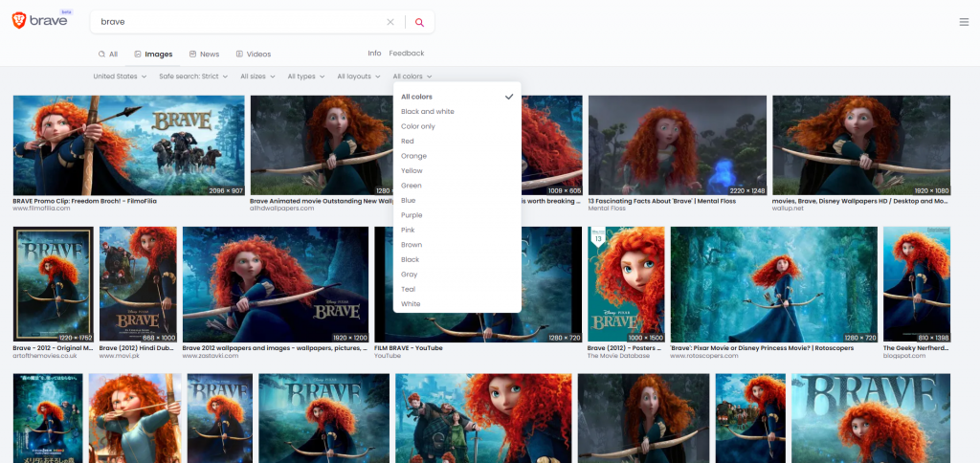The width and height of the screenshot is (980, 463).
Task: Open the hamburger menu icon
Action: [x=964, y=22]
